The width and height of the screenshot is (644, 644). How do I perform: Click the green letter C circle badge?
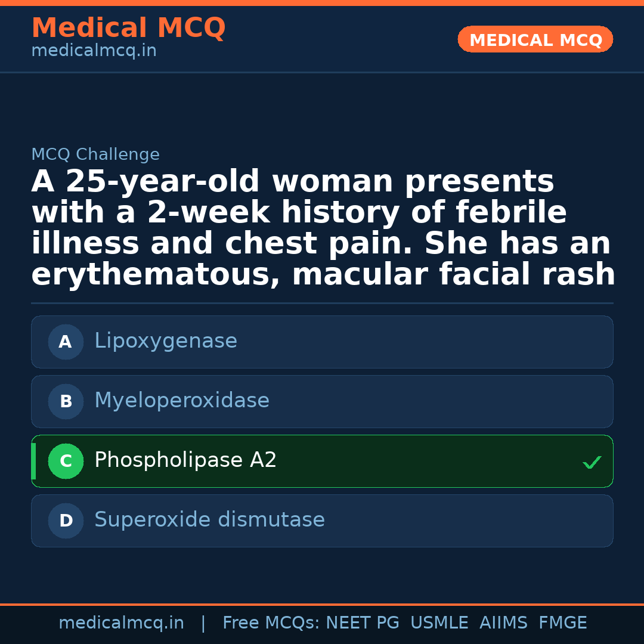point(66,461)
